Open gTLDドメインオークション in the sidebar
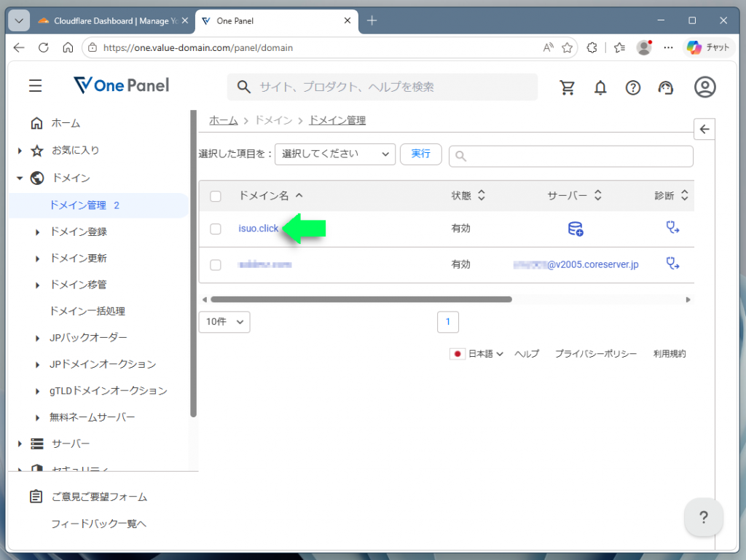The image size is (746, 560). coord(109,391)
